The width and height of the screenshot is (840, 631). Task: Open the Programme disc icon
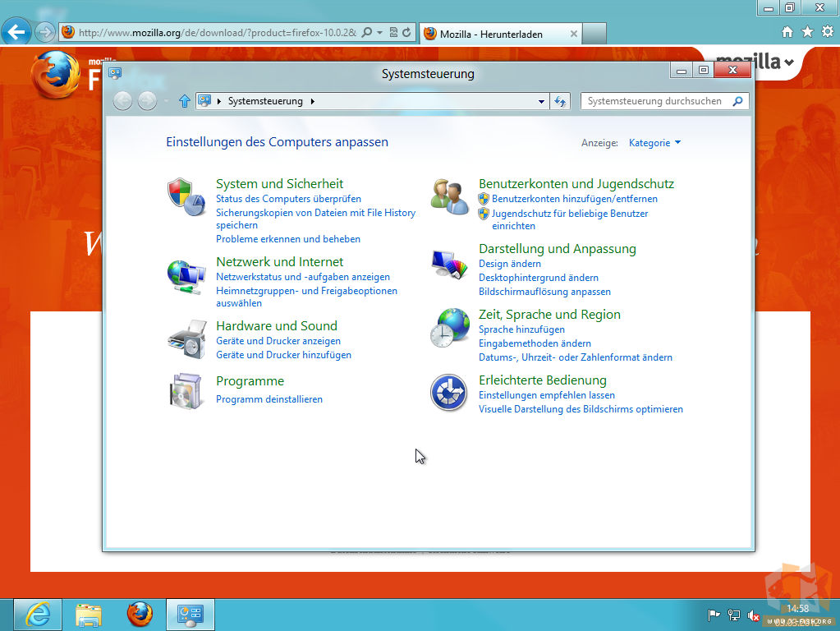[x=186, y=391]
